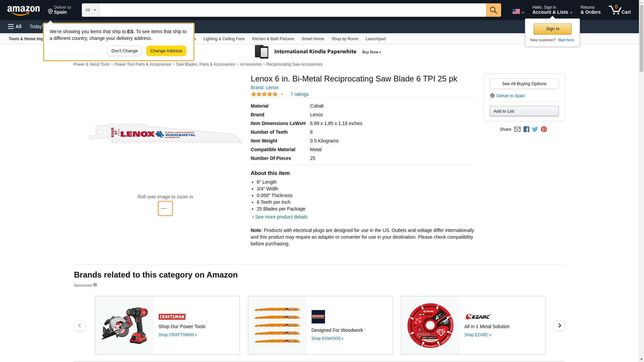The image size is (644, 362).
Task: Select the Lenox blade image thumbnail
Action: tap(165, 208)
